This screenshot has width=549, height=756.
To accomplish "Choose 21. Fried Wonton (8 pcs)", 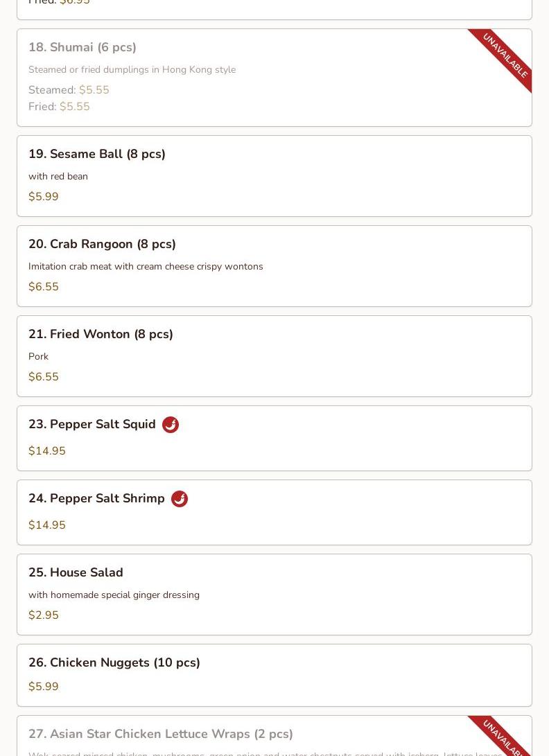I will click(x=101, y=334).
